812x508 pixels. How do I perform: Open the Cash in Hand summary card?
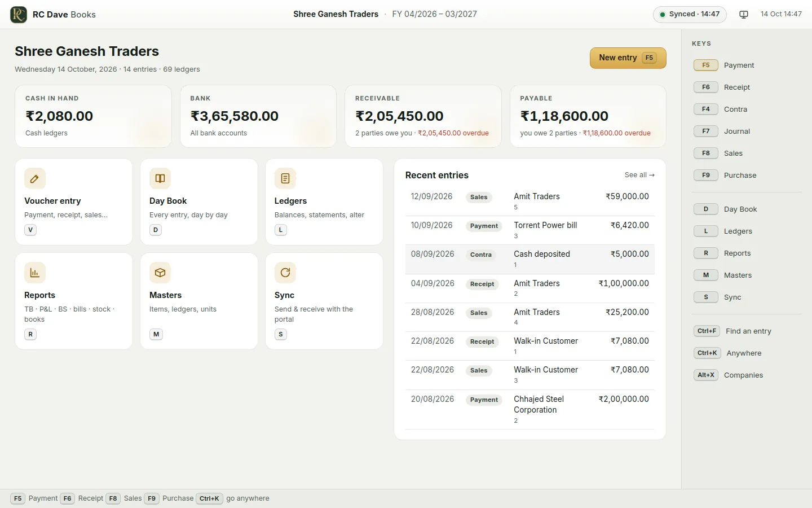(93, 116)
